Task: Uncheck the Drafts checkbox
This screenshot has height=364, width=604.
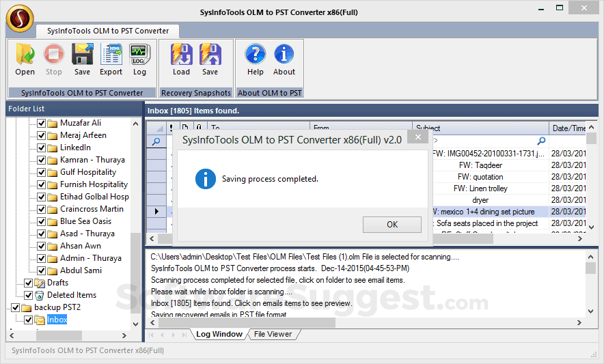Action: [x=28, y=283]
